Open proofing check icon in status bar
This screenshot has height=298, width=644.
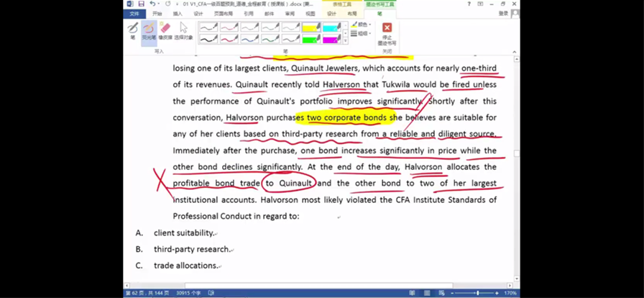pyautogui.click(x=211, y=293)
